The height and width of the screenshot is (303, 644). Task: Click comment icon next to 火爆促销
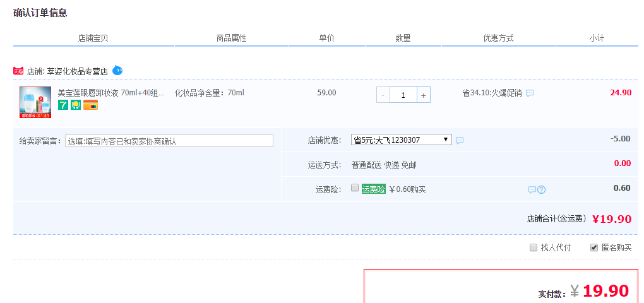point(530,93)
